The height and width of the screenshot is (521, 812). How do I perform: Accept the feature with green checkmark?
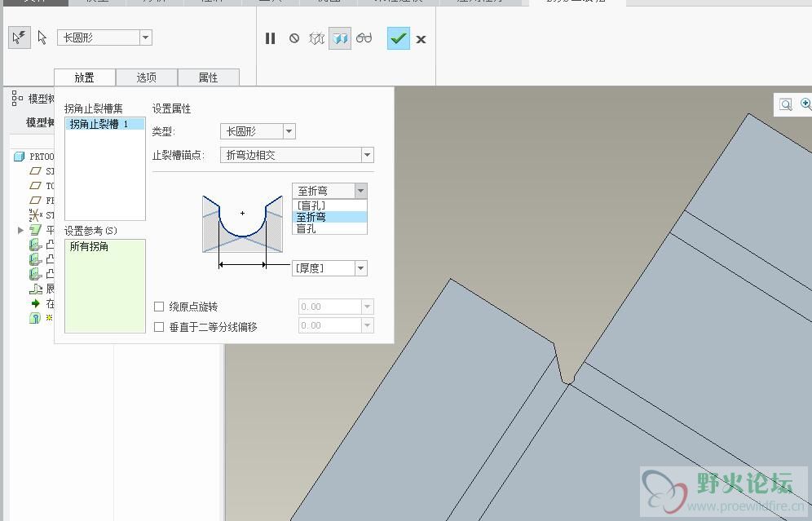pyautogui.click(x=398, y=38)
